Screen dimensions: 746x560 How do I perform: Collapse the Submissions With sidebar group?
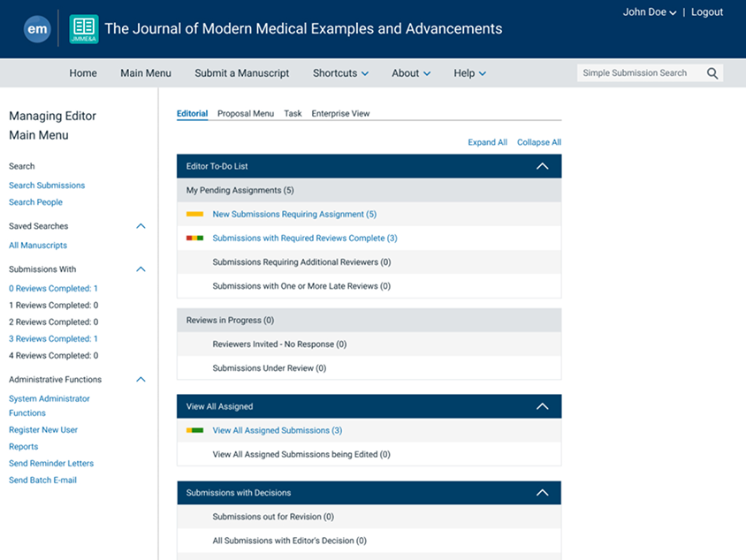pyautogui.click(x=141, y=269)
